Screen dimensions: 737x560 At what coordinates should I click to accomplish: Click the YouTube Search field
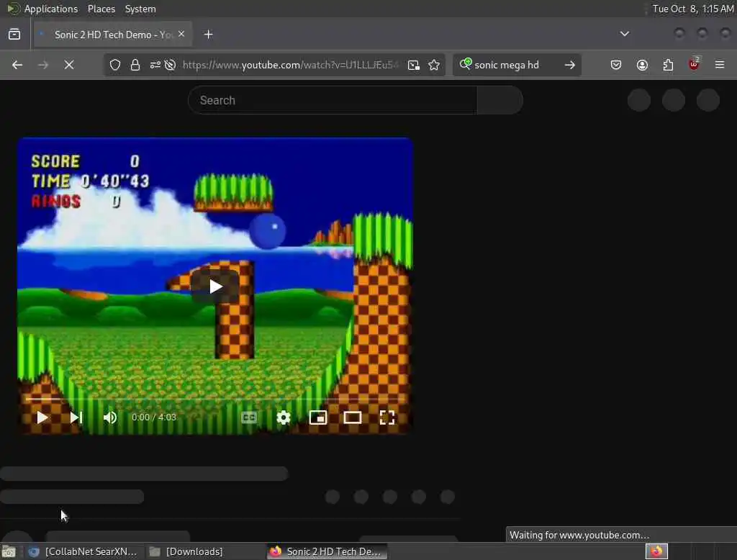(x=333, y=100)
